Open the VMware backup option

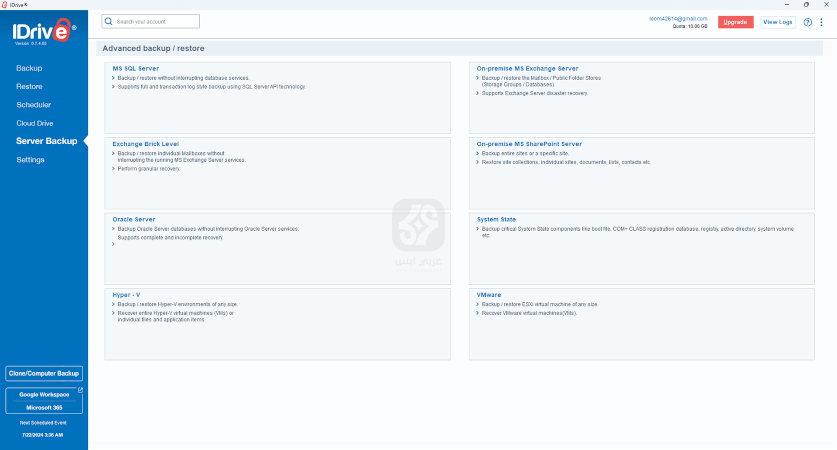(491, 295)
